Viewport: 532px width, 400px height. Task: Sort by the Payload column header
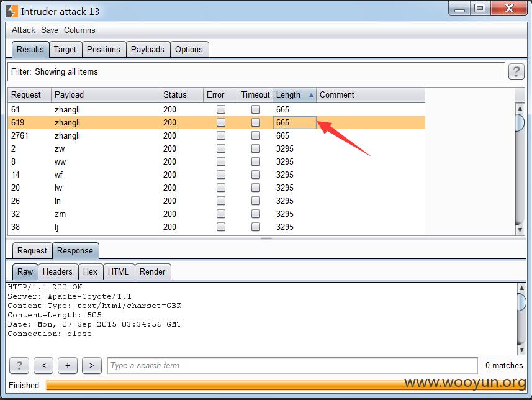pyautogui.click(x=106, y=95)
